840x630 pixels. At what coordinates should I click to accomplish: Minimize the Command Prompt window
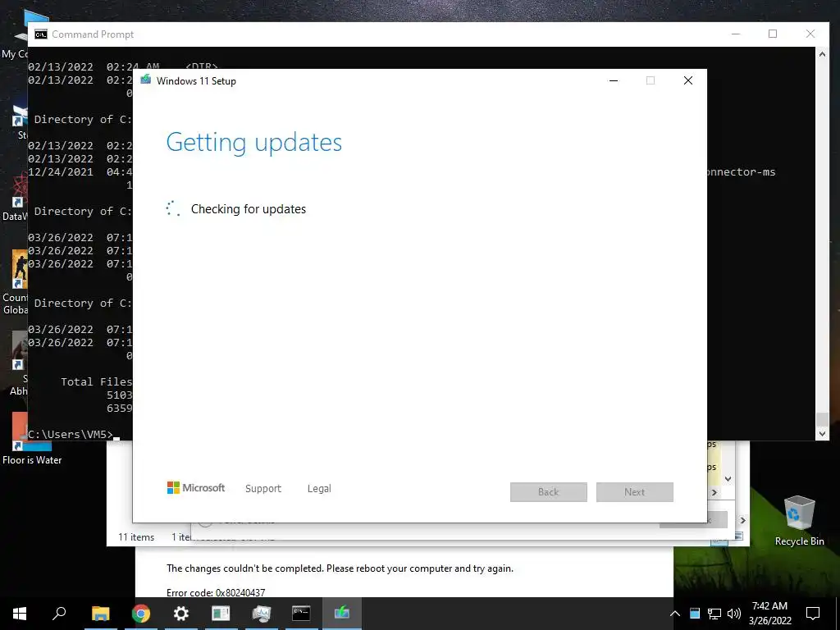[736, 34]
